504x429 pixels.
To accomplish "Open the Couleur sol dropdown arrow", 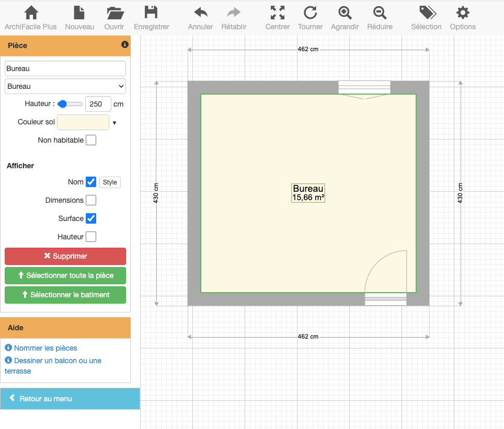I will click(114, 123).
